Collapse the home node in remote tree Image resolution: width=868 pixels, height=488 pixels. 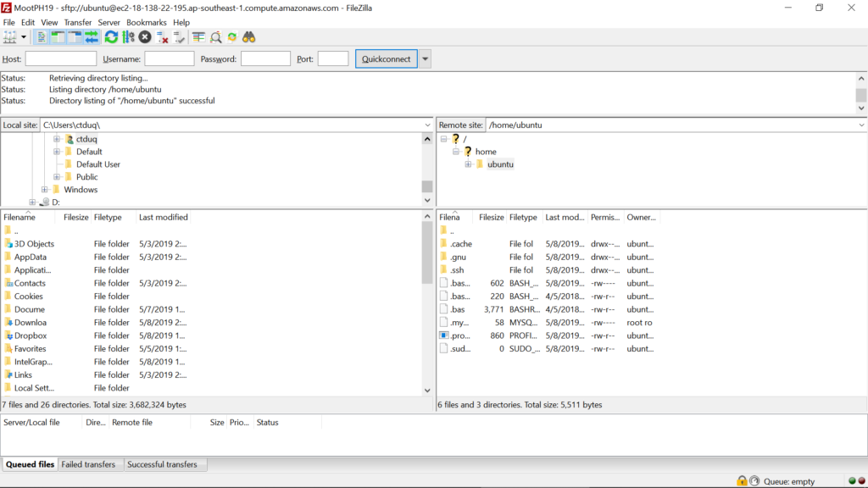(455, 152)
